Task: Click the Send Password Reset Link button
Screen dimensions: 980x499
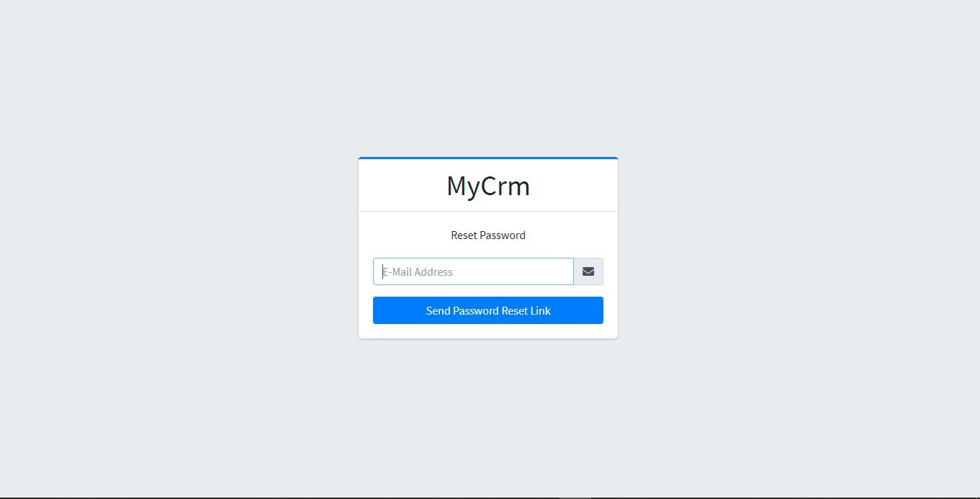Action: tap(488, 310)
